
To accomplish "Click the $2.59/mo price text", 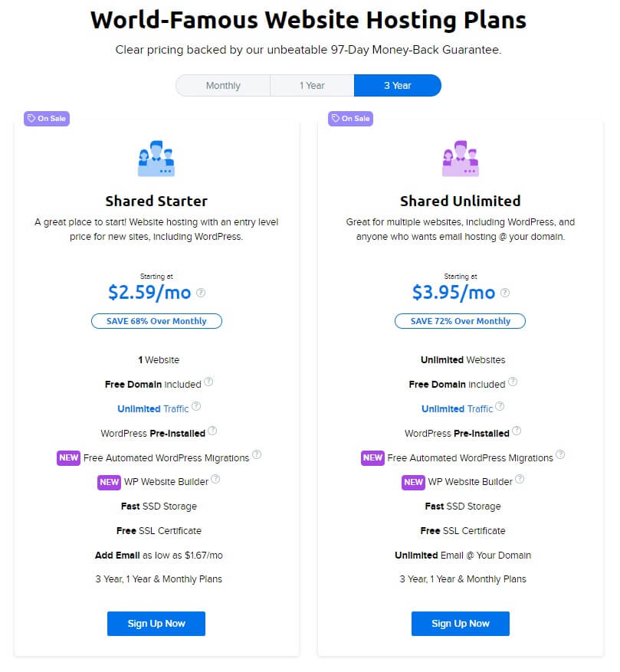I will pyautogui.click(x=152, y=292).
